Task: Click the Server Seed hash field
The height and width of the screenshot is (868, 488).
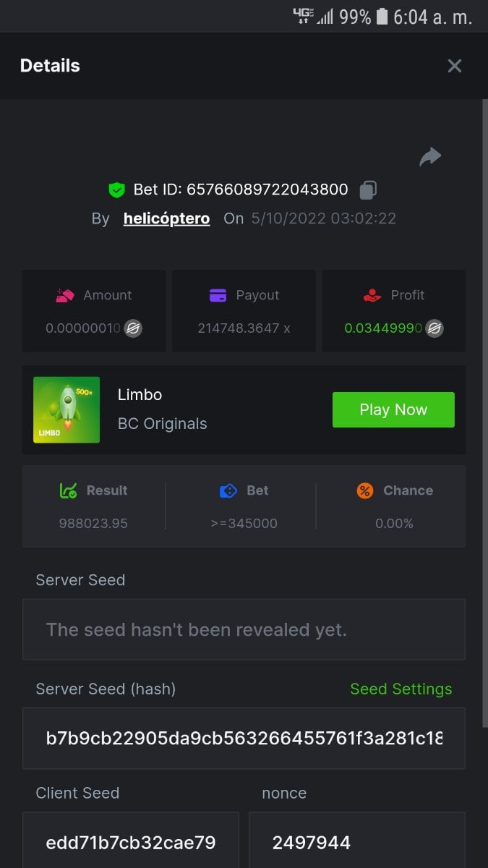Action: pyautogui.click(x=244, y=738)
